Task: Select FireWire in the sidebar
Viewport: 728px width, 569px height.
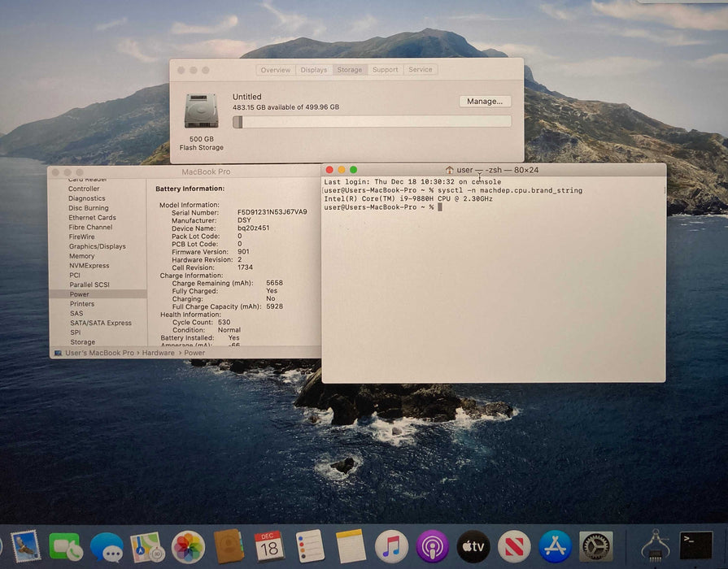Action: [81, 237]
